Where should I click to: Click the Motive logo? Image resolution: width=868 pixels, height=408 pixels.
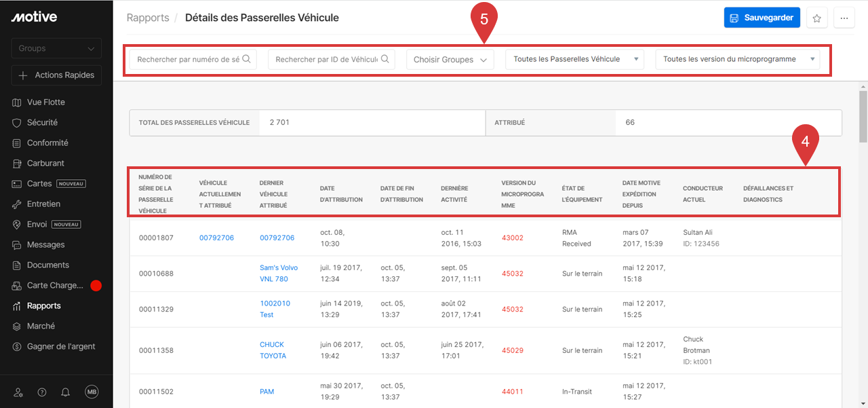(x=34, y=17)
